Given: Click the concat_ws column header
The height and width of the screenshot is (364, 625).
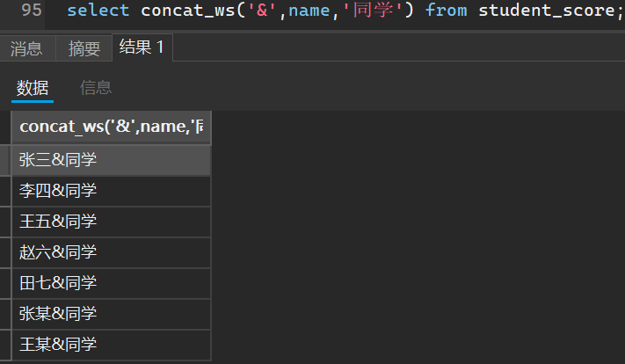Looking at the screenshot, I should (112, 127).
